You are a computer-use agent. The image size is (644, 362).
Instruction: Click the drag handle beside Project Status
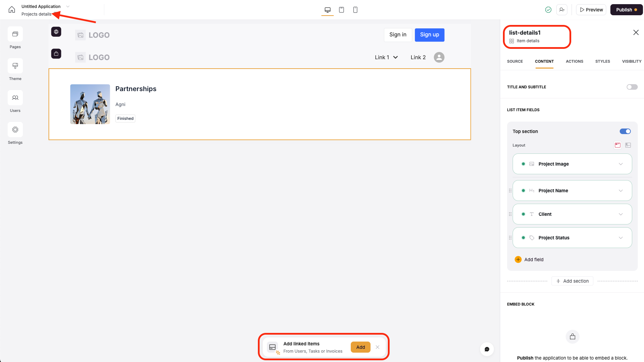coord(510,238)
